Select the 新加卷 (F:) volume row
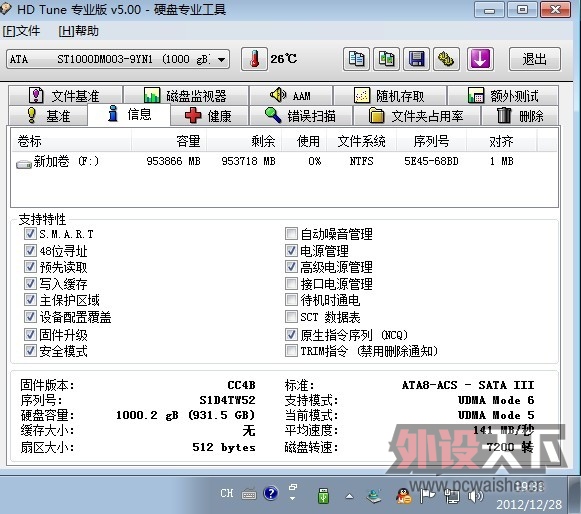This screenshot has width=581, height=514. (x=284, y=161)
